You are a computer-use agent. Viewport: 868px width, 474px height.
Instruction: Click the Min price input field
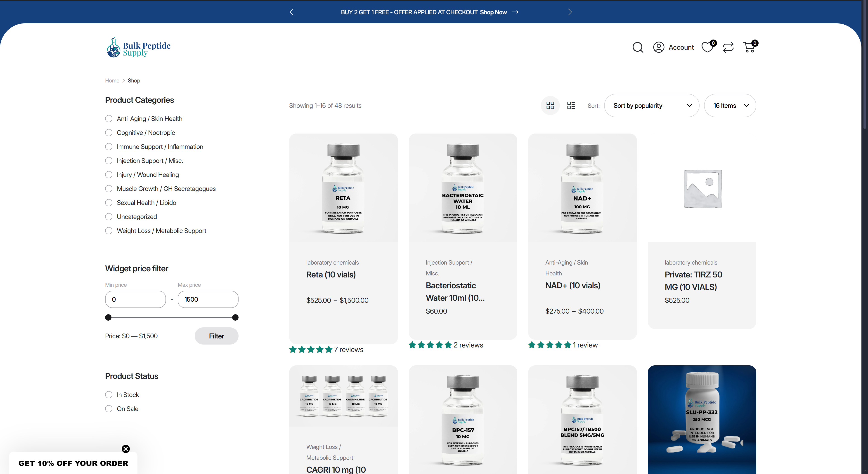pos(135,299)
